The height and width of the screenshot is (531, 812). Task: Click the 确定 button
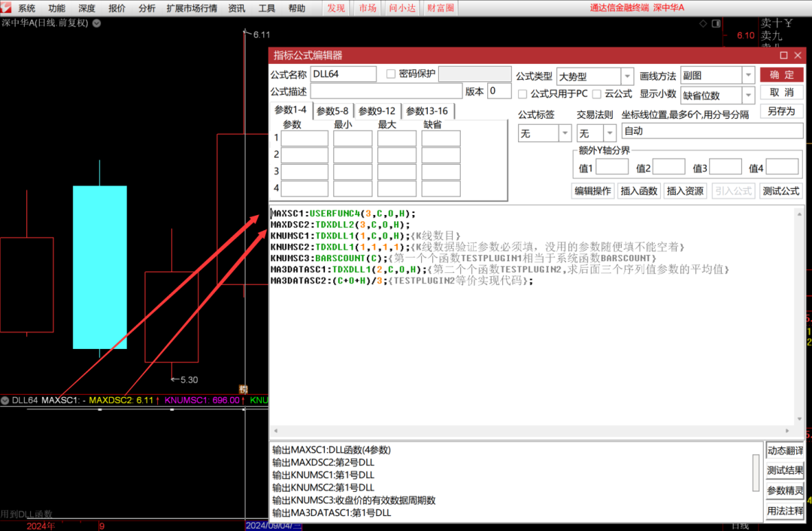click(781, 74)
